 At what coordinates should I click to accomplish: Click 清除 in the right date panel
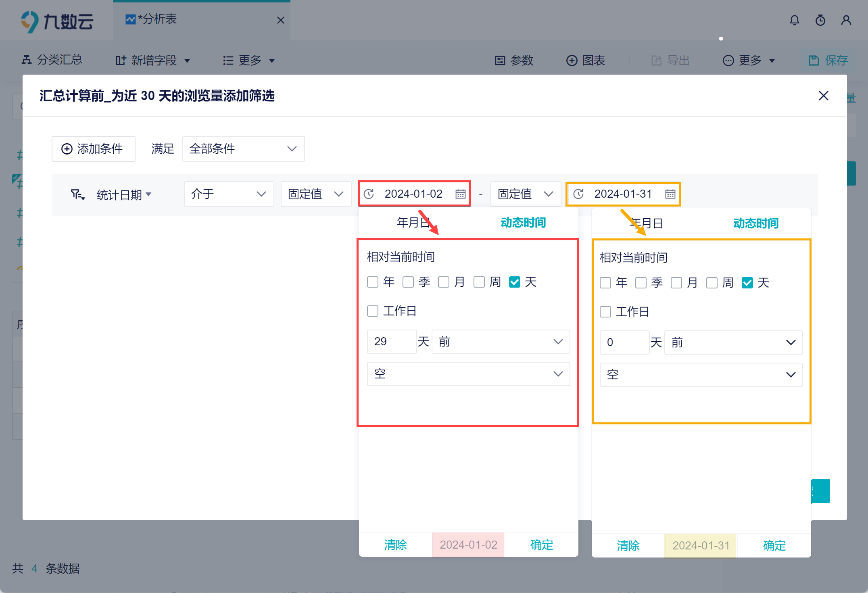[628, 546]
